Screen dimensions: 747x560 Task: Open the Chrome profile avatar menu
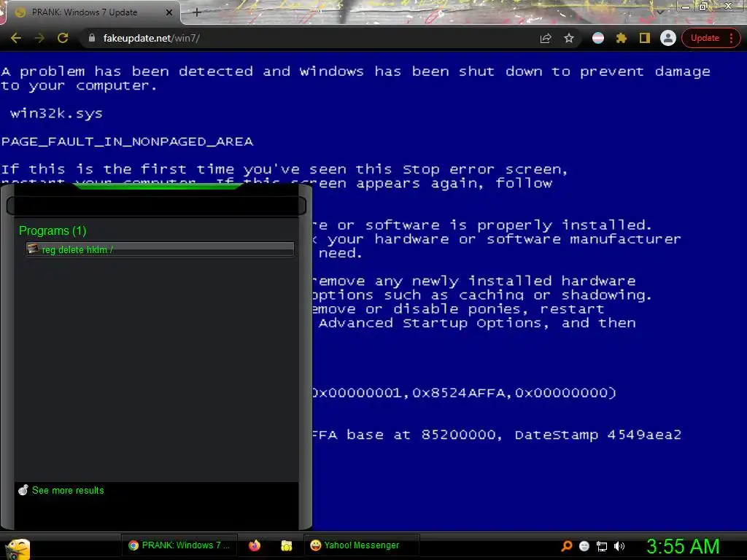tap(668, 38)
